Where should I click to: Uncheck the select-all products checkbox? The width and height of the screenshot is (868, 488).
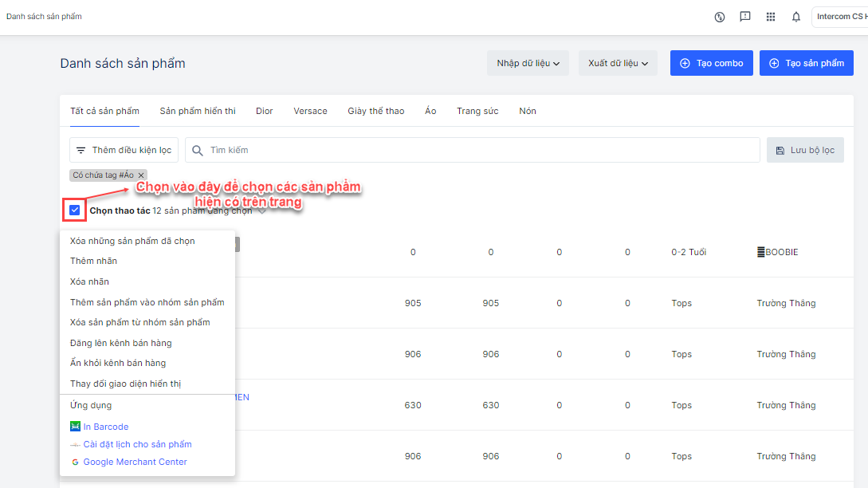tap(75, 211)
